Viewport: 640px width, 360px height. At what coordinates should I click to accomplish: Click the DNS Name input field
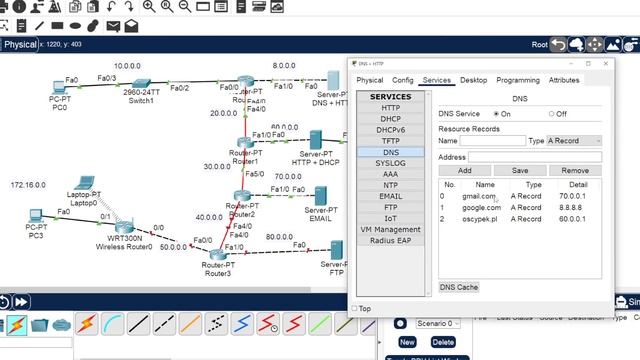pyautogui.click(x=493, y=141)
